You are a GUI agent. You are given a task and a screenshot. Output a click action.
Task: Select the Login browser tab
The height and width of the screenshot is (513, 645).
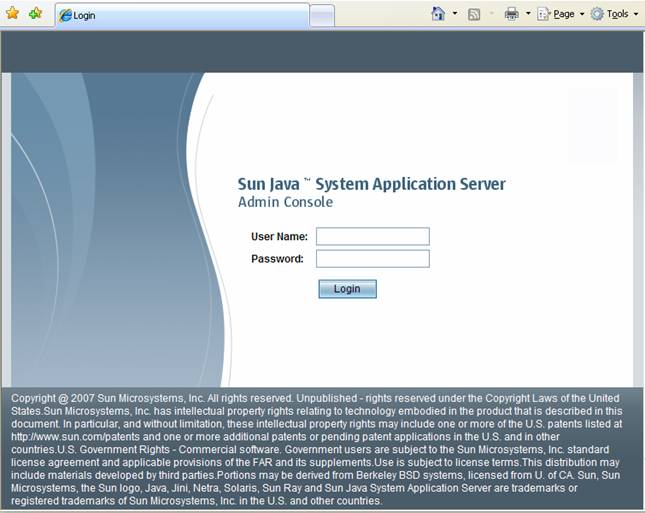pos(180,16)
